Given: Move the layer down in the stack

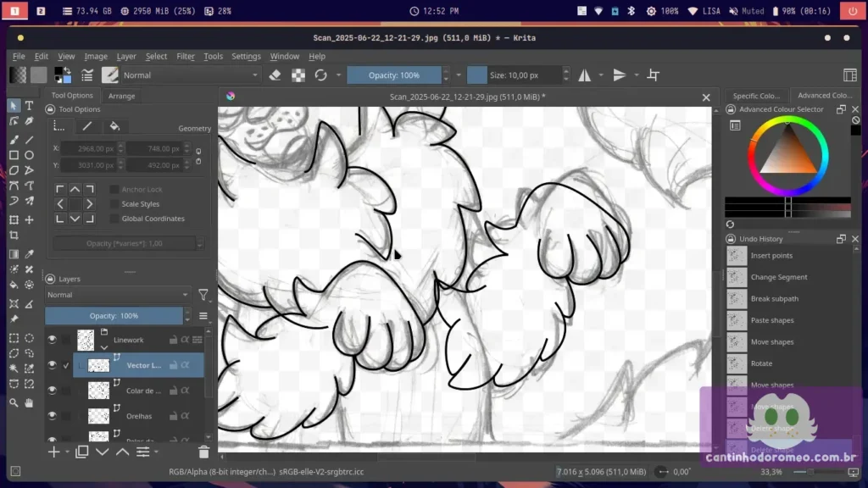Looking at the screenshot, I should [103, 452].
